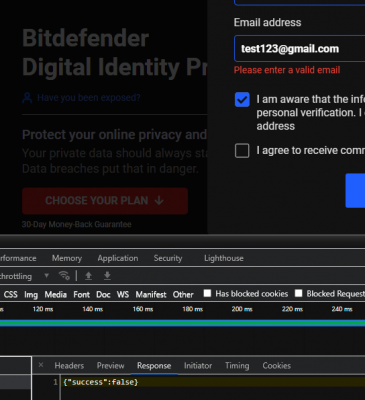Click the import HAR upload arrow icon
This screenshot has width=365, height=400.
[88, 276]
